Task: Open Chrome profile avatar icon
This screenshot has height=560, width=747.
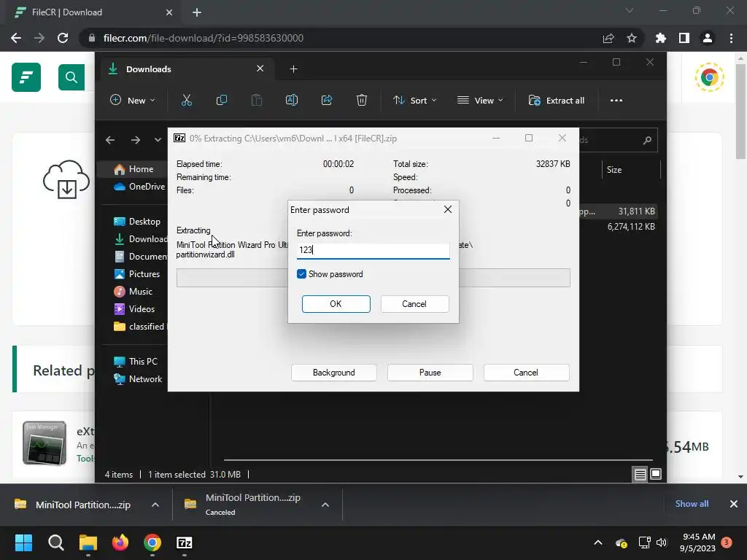Action: click(x=708, y=38)
